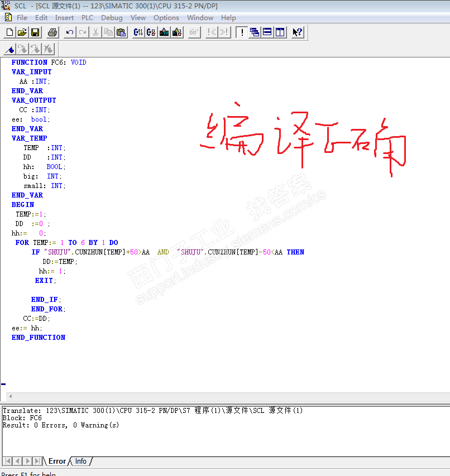
Task: Tile the windows vertically
Action: (x=280, y=32)
